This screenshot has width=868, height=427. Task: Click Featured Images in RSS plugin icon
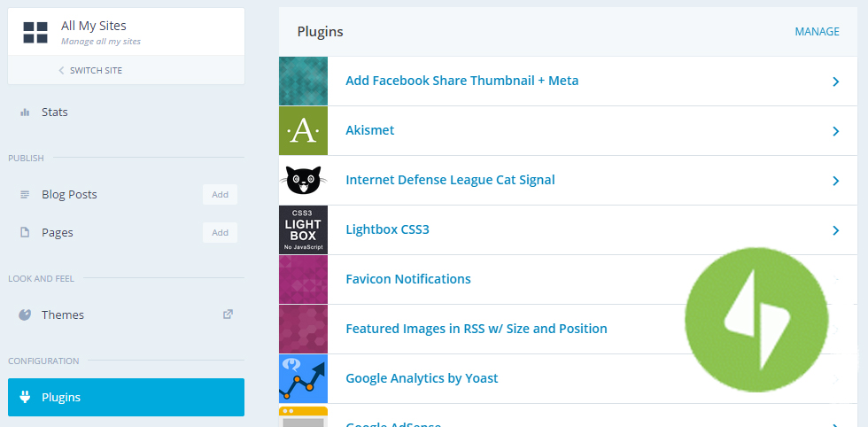303,329
